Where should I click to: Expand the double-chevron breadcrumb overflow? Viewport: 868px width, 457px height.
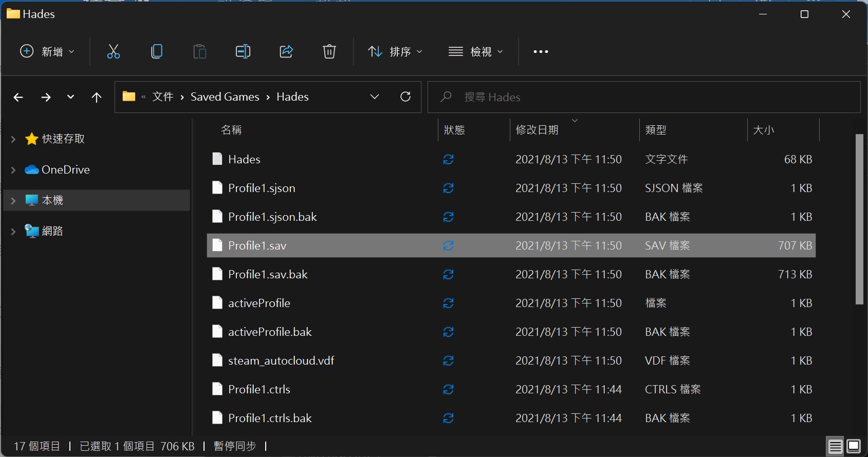143,97
